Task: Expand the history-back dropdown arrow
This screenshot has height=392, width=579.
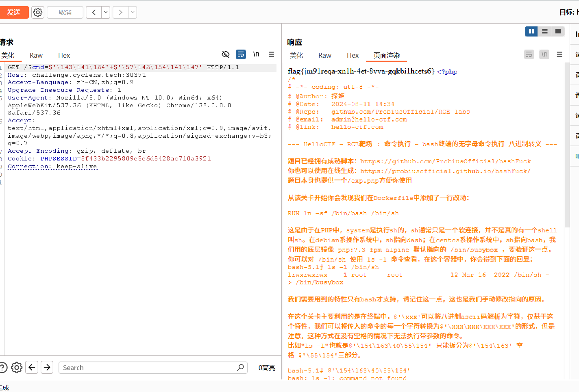Action: (x=106, y=12)
